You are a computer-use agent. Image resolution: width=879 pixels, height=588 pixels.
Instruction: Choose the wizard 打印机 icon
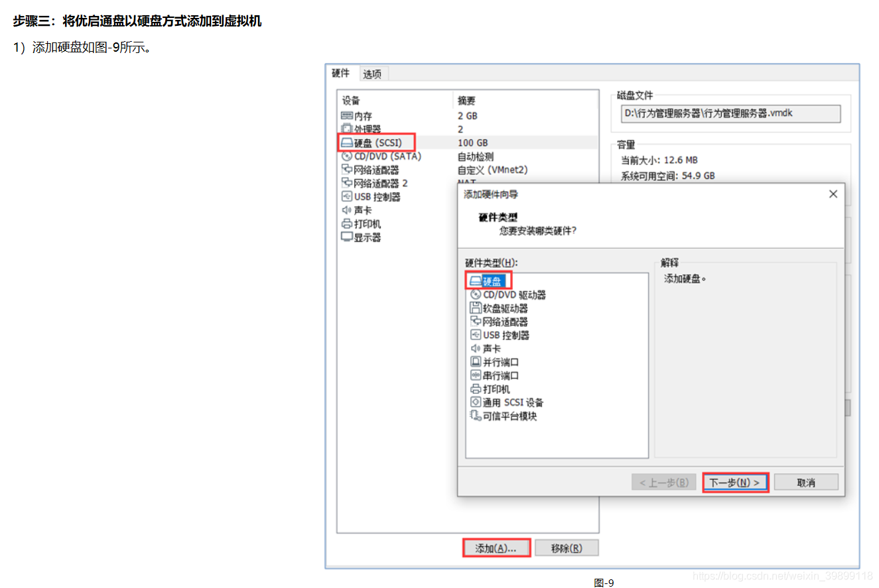click(475, 389)
